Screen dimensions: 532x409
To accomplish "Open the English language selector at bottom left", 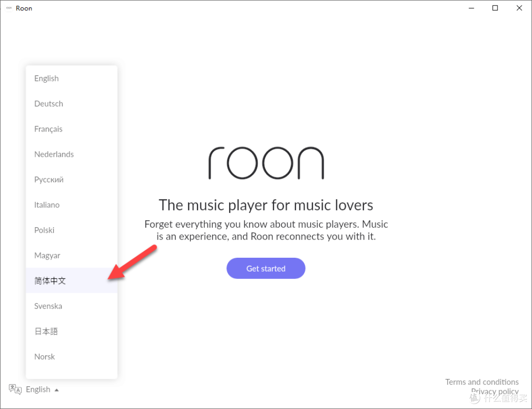I will [38, 389].
